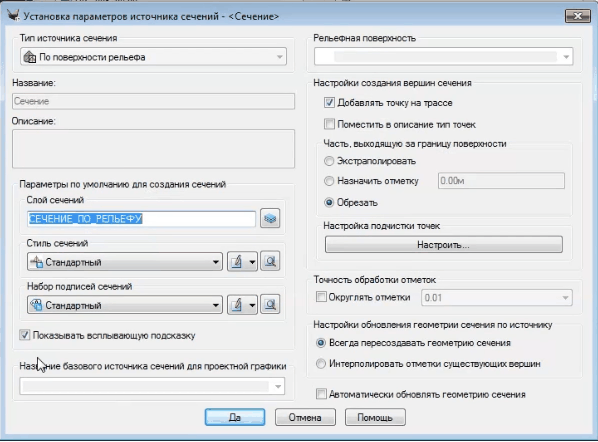The width and height of the screenshot is (598, 442).
Task: Open Рельефная поверхность dropdown list
Action: click(x=444, y=57)
